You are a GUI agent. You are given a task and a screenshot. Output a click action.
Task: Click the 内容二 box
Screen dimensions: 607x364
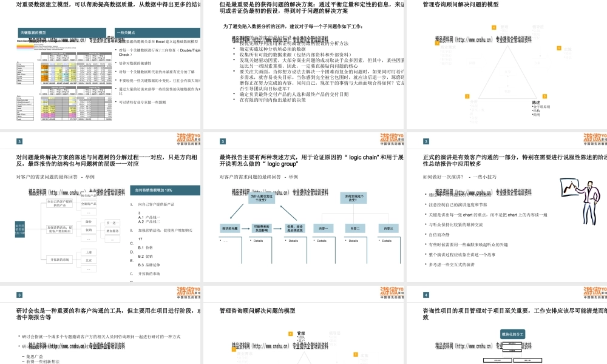click(355, 228)
